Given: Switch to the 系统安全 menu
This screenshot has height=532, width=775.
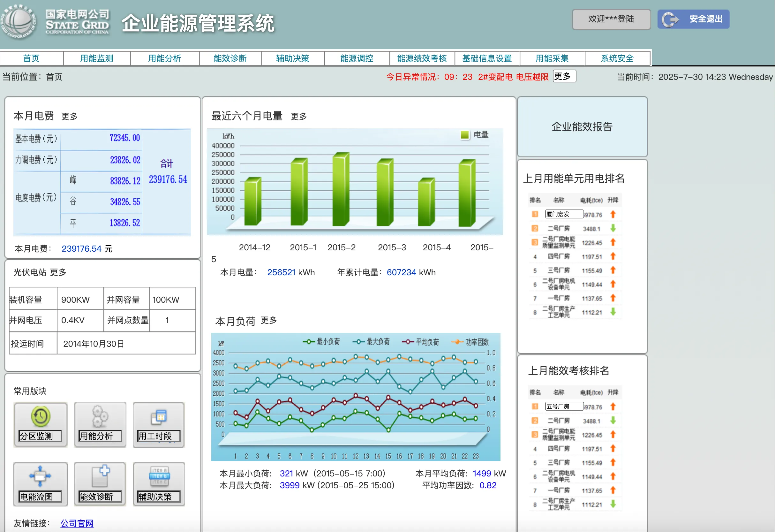Looking at the screenshot, I should [617, 58].
